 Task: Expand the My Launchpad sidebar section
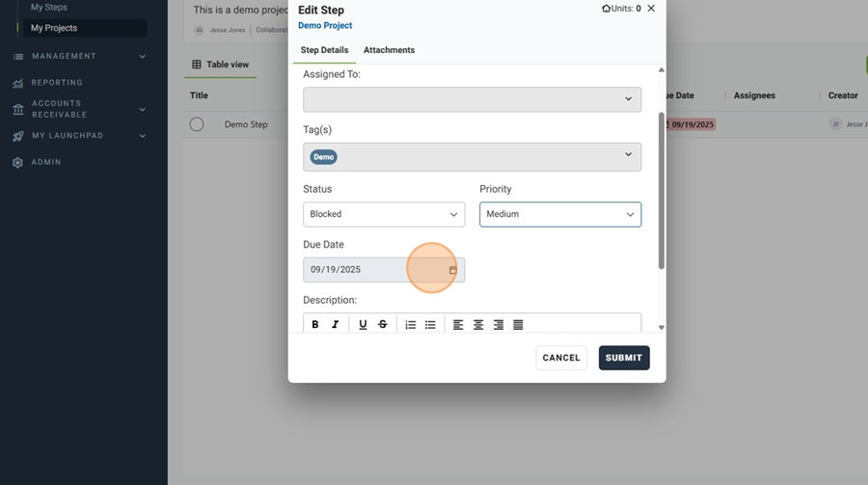click(143, 136)
